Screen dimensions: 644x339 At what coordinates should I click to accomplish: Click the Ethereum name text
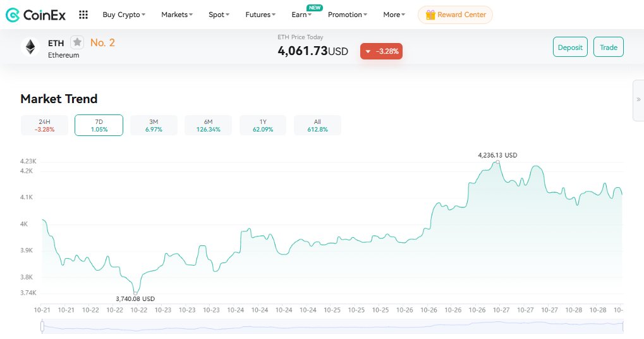[x=64, y=55]
